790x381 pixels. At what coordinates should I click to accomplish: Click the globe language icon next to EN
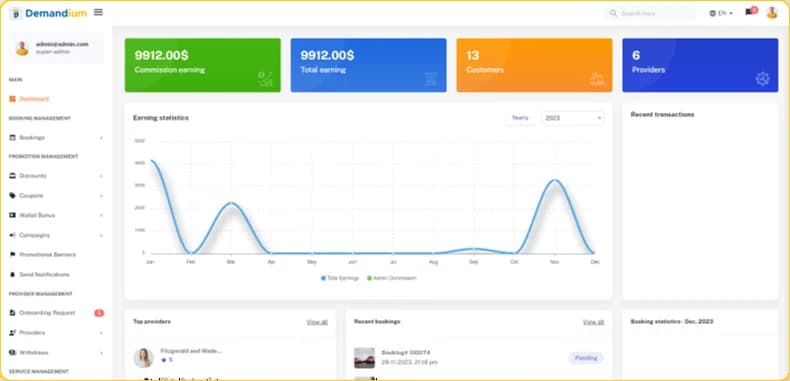click(712, 14)
